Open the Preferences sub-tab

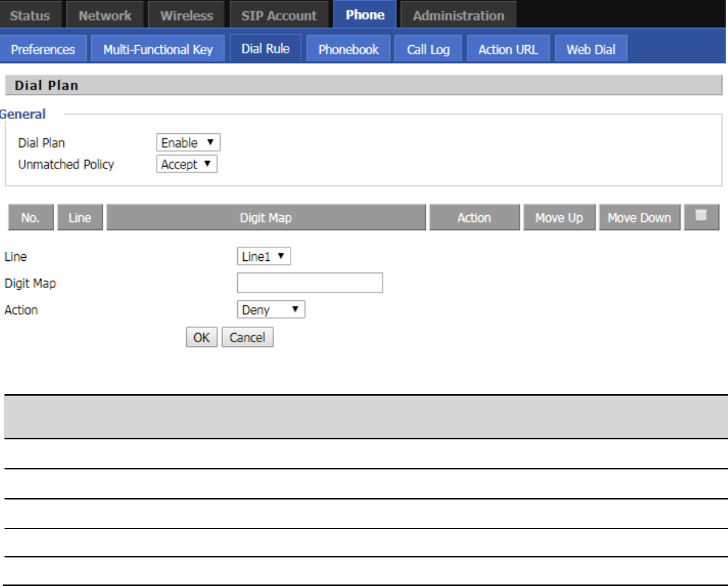click(43, 49)
